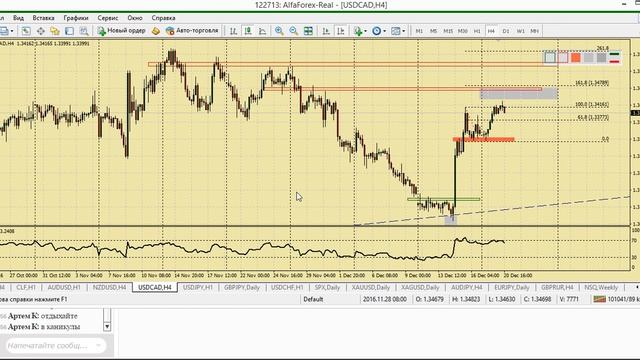Click connection status 101041/89 indicator
Screen dimensions: 640x360
click(x=616, y=299)
